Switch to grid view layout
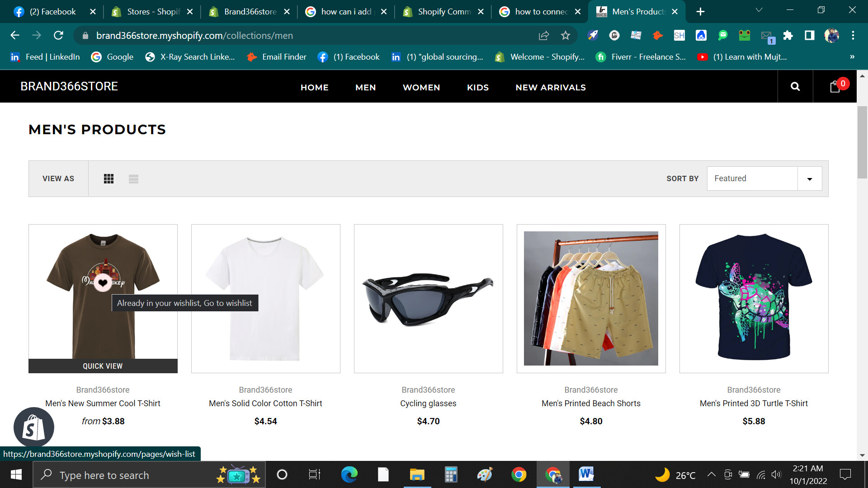Screen dimensions: 868x488 108,179
